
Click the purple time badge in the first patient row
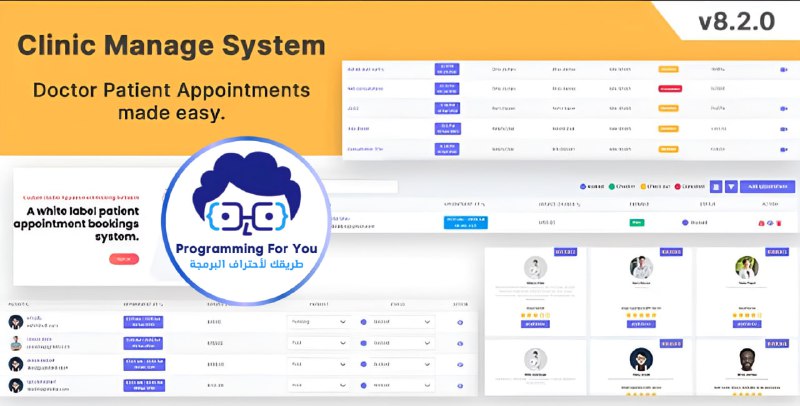(x=143, y=322)
